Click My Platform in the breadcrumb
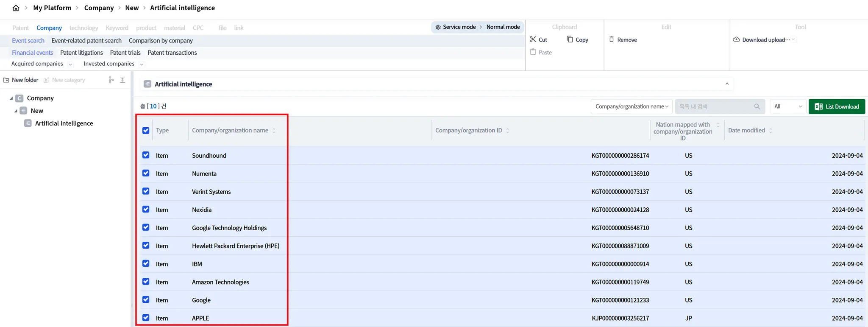The width and height of the screenshot is (868, 327). coord(52,8)
